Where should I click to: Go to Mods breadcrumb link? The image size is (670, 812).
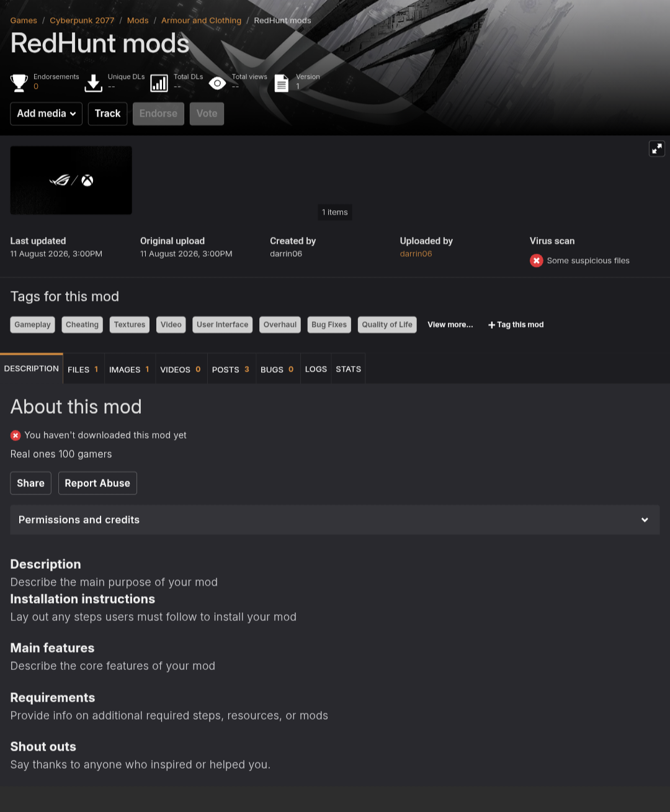[x=138, y=20]
